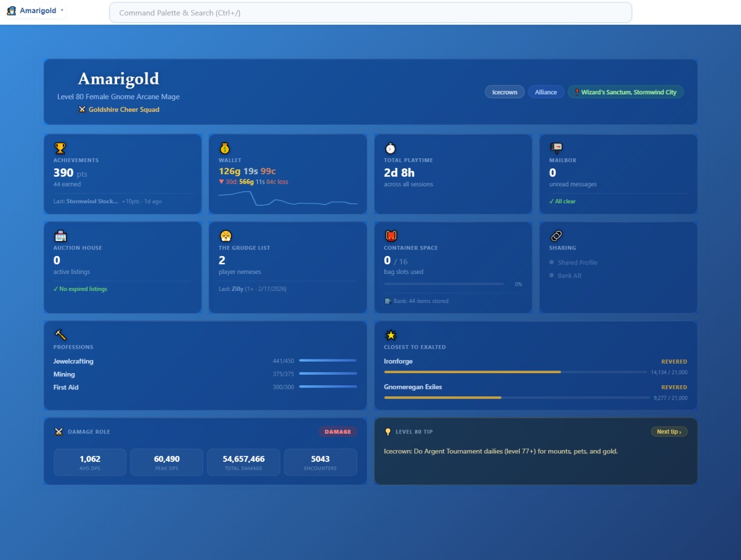
Task: Open nemesis Zilly from the Grudge List
Action: coord(236,289)
